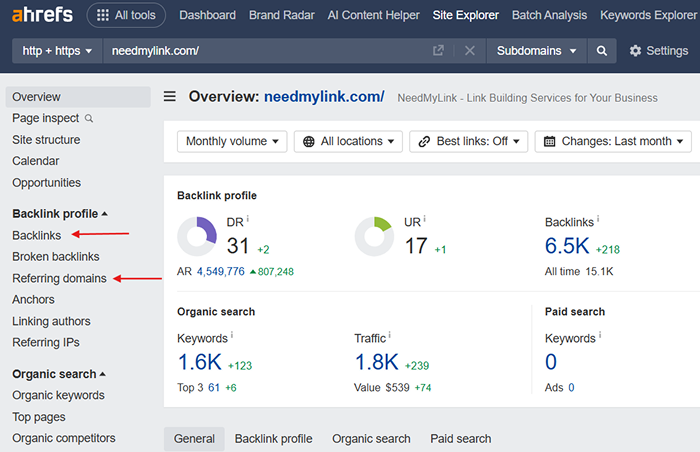Open Referring IPs
This screenshot has height=452, width=700.
tap(46, 343)
